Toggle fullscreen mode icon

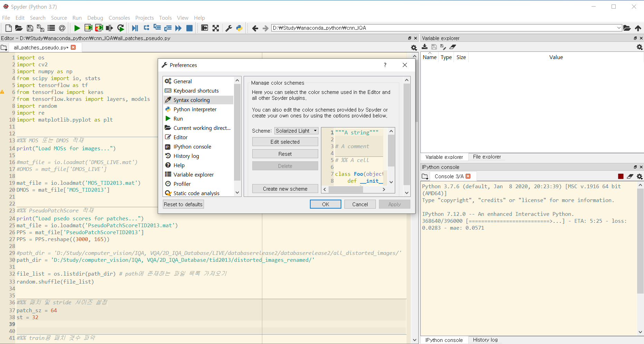pos(216,28)
